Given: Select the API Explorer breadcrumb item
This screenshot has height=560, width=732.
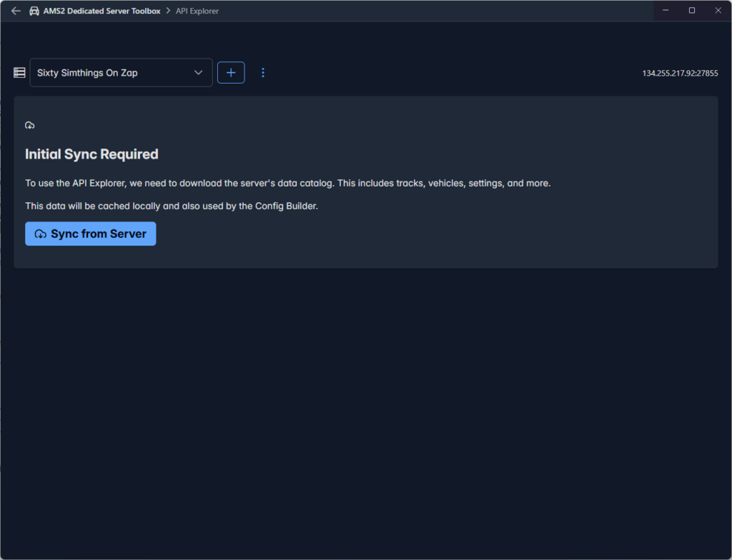Looking at the screenshot, I should pyautogui.click(x=197, y=11).
